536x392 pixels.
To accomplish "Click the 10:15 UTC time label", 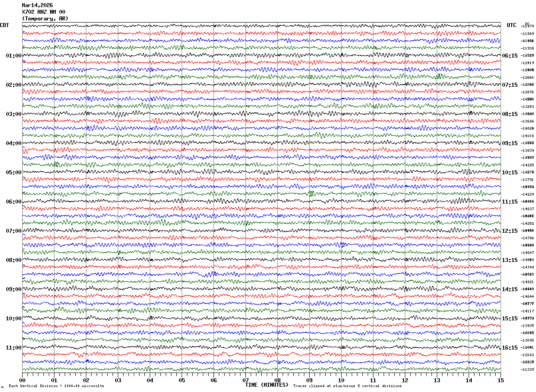I will pyautogui.click(x=510, y=173).
